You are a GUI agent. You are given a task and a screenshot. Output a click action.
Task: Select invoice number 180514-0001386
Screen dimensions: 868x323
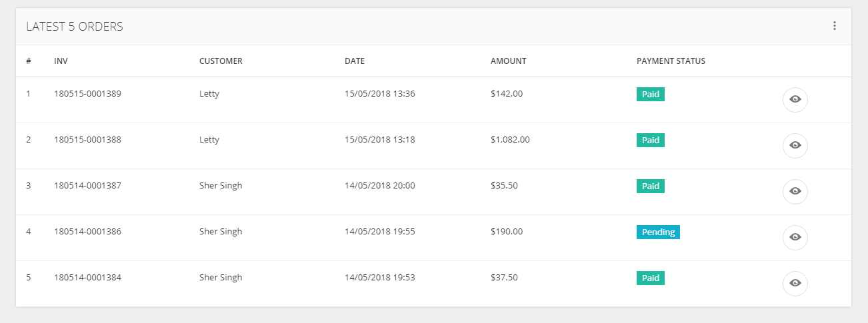87,232
